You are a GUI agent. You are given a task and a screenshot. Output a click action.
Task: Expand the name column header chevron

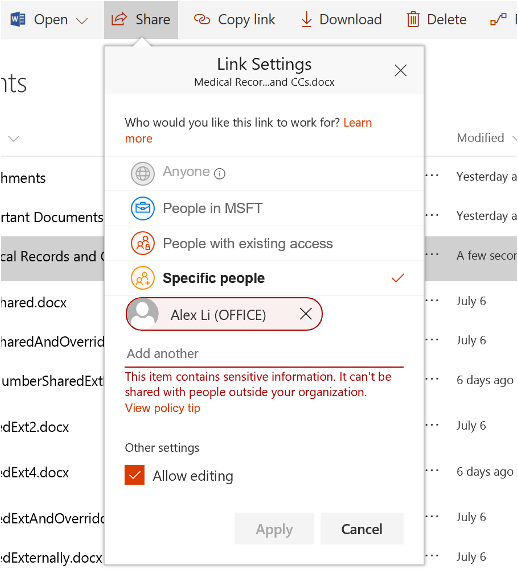click(x=14, y=138)
